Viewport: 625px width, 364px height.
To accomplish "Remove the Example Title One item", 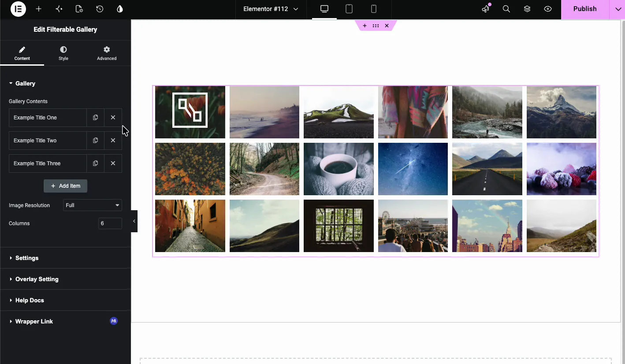I will point(113,118).
